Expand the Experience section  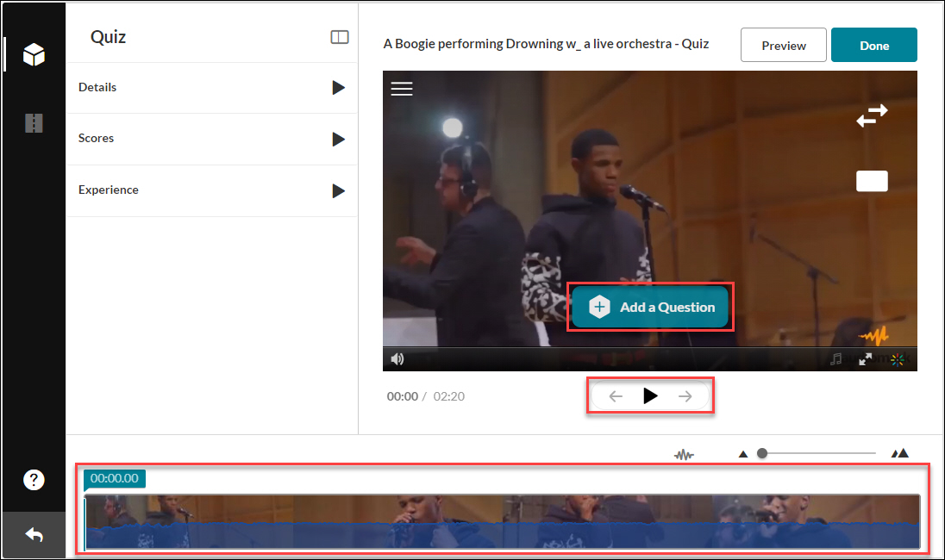click(211, 191)
